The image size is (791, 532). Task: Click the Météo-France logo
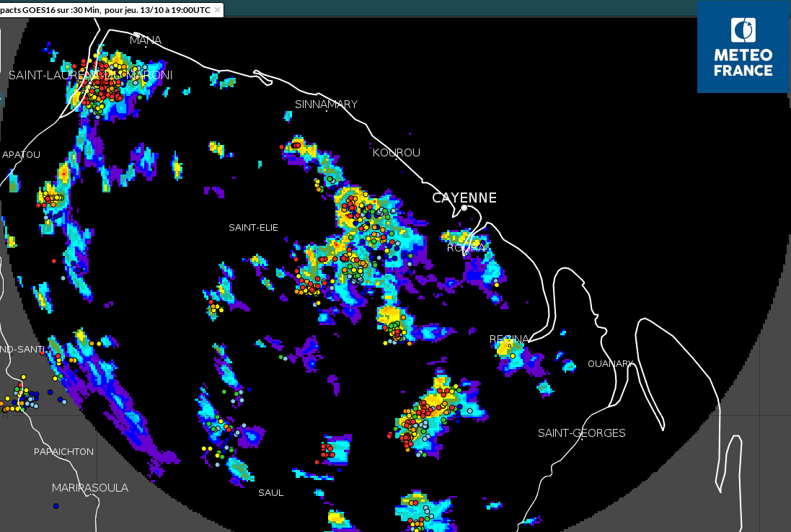point(743,47)
